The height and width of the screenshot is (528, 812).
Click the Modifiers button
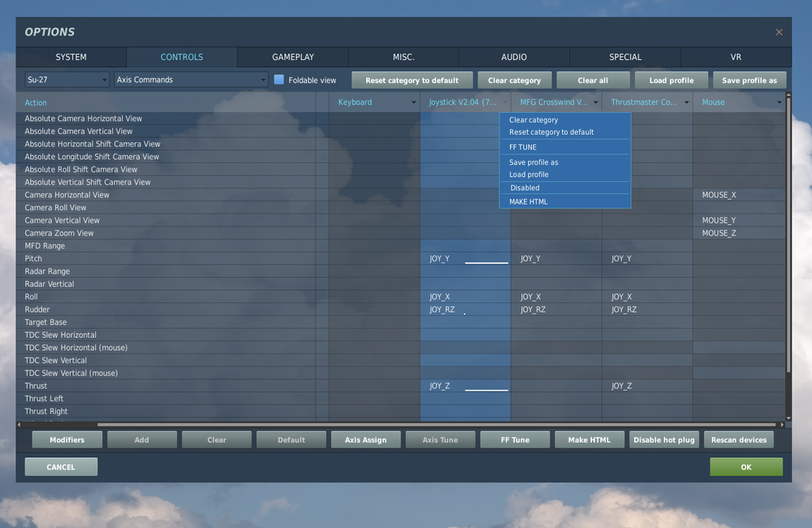click(x=67, y=440)
